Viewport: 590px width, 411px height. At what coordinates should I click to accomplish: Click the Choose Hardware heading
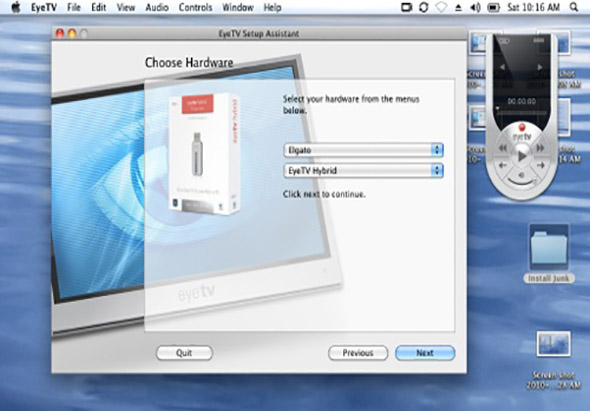pyautogui.click(x=189, y=62)
